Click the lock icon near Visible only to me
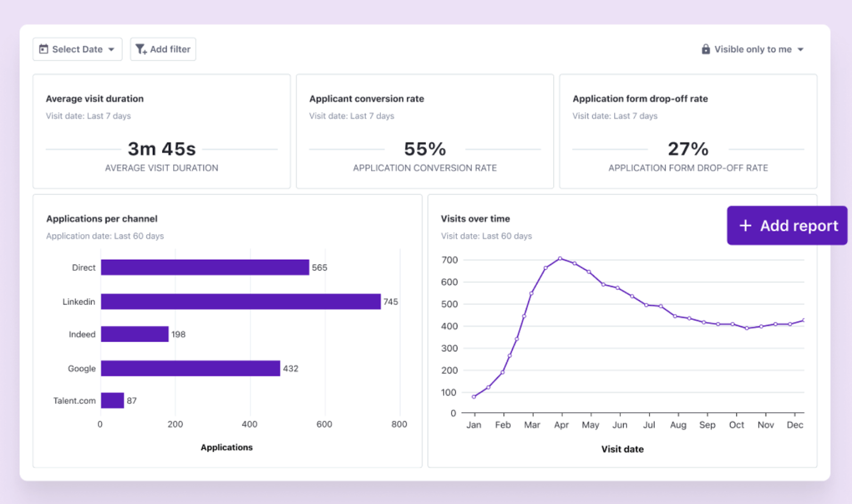852x504 pixels. (x=705, y=49)
